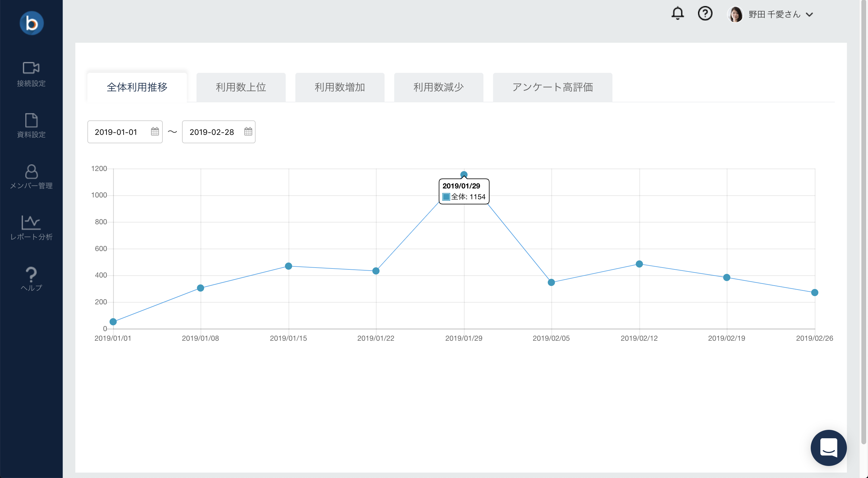Open レポート分析 chart icon
Viewport: 868px width, 478px height.
click(x=31, y=222)
